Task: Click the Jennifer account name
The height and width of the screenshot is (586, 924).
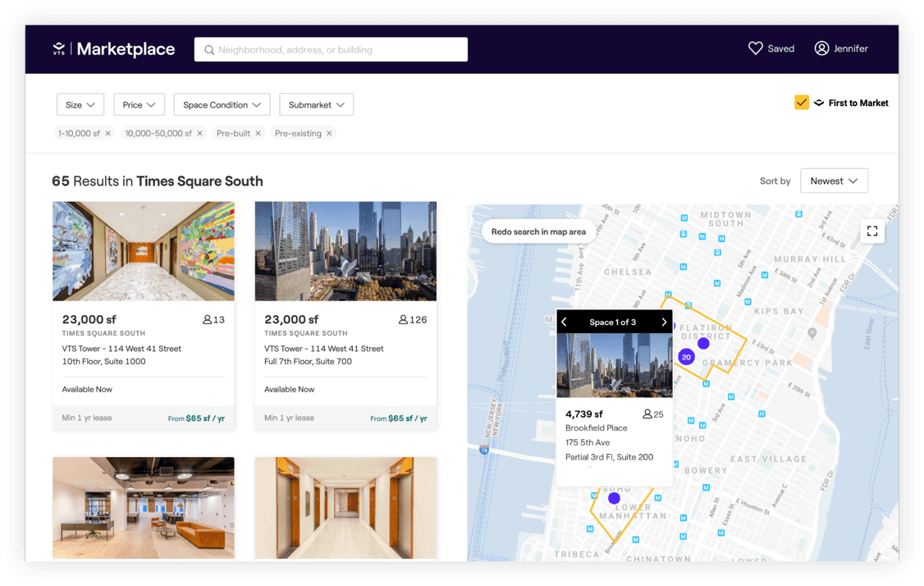Action: coord(850,49)
